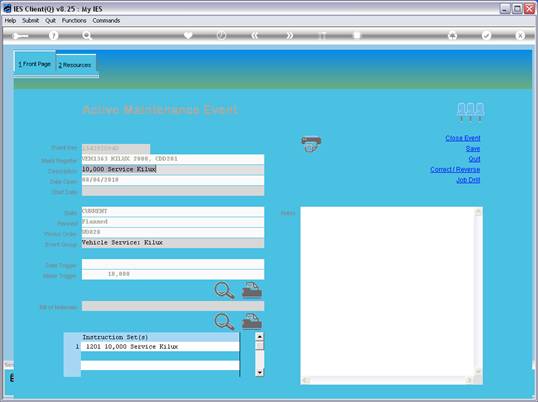This screenshot has height=402, width=538.
Task: Open the Commands menu
Action: 106,21
